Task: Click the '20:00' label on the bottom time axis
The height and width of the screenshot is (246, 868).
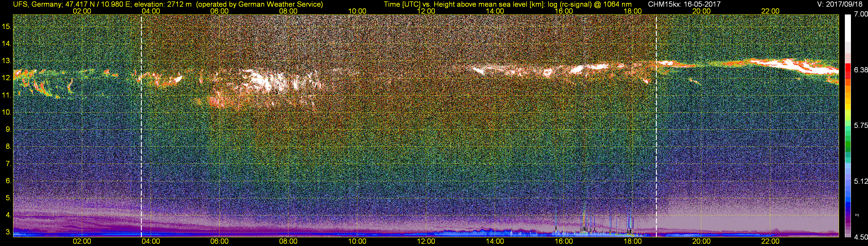Action: pos(702,241)
